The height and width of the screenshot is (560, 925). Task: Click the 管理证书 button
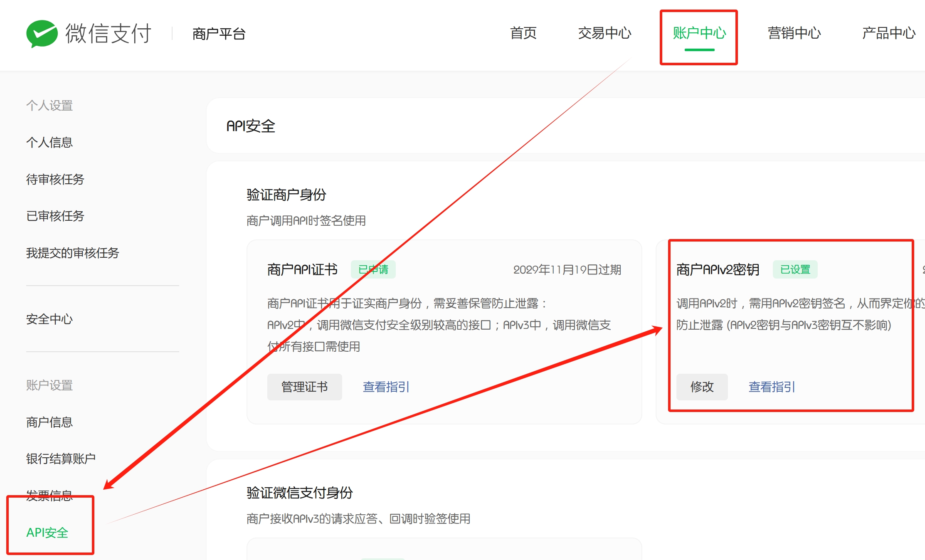tap(305, 387)
